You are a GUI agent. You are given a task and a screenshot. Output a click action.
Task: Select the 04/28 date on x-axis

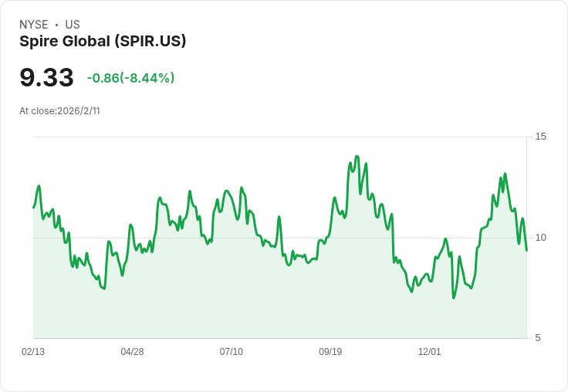pyautogui.click(x=132, y=352)
